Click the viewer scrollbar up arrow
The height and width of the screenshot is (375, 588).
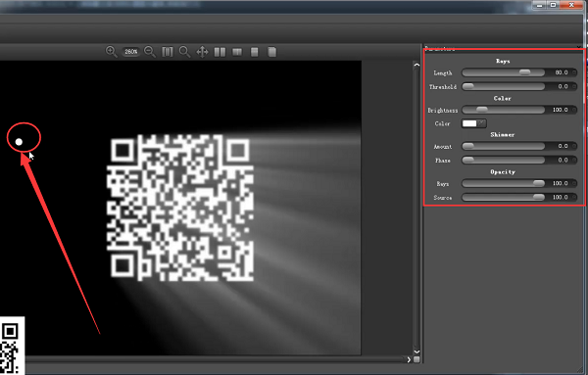[x=416, y=65]
